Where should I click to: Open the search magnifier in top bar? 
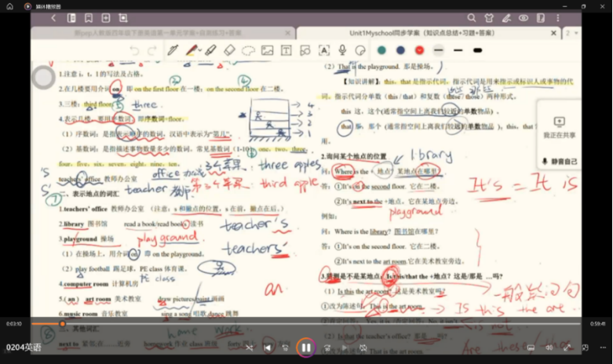(472, 17)
